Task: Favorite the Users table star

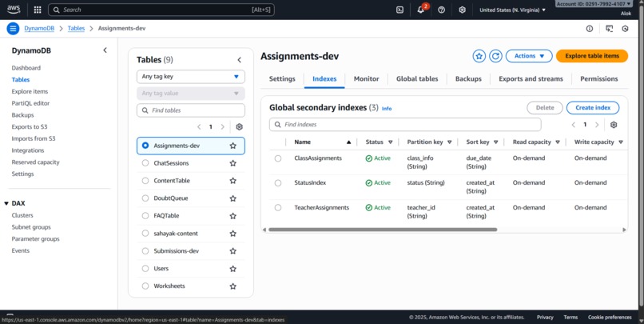Action: point(233,269)
